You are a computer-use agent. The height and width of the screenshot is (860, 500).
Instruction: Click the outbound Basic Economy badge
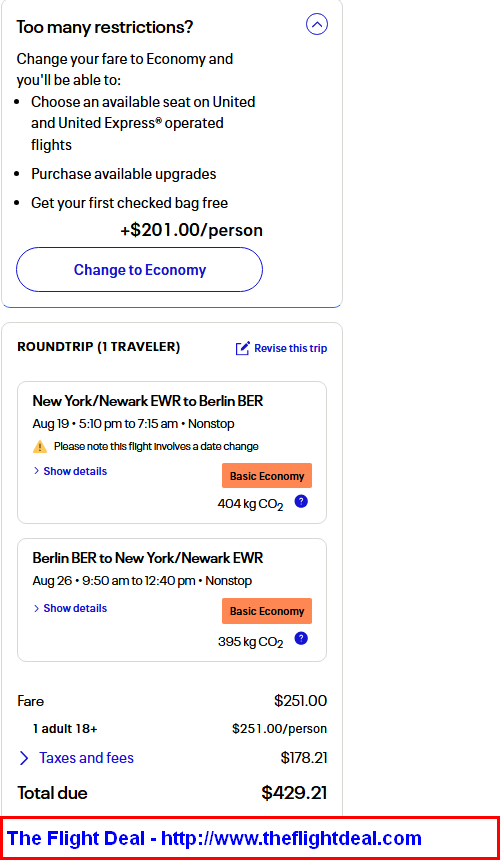pos(267,476)
